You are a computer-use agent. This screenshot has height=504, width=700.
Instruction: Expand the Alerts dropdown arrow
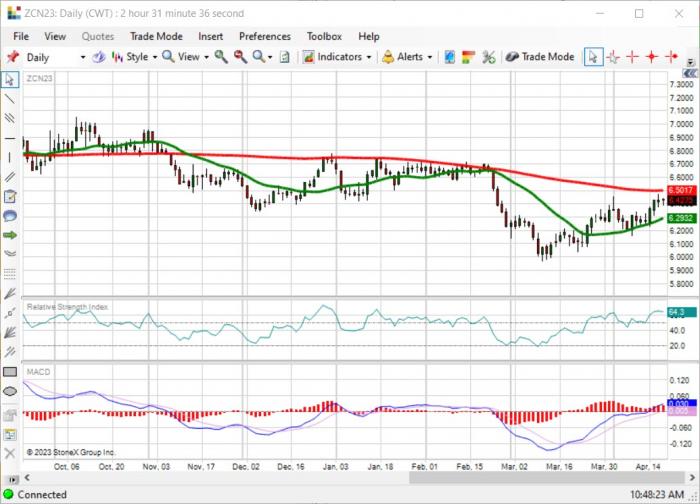coord(430,58)
